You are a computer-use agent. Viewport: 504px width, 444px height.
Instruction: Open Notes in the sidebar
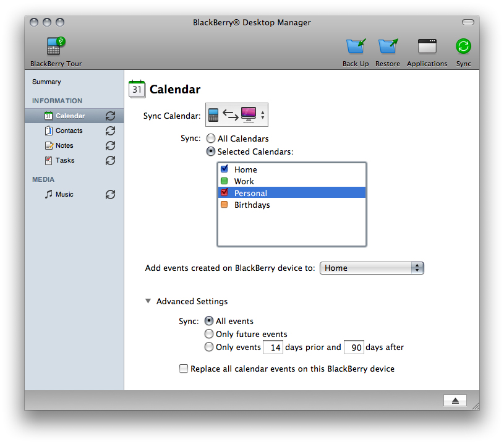coord(64,145)
